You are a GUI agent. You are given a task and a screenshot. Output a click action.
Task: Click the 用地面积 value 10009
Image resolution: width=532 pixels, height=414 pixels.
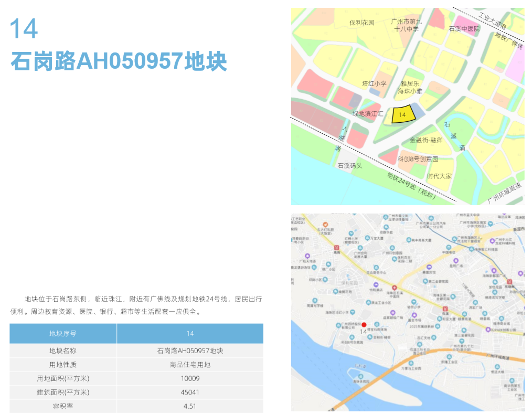tap(190, 378)
